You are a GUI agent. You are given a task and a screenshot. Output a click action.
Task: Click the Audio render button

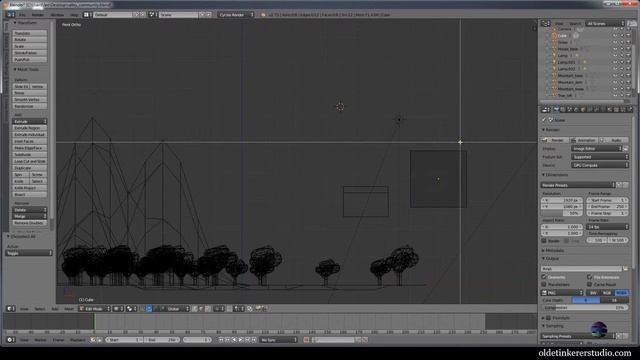pos(614,140)
